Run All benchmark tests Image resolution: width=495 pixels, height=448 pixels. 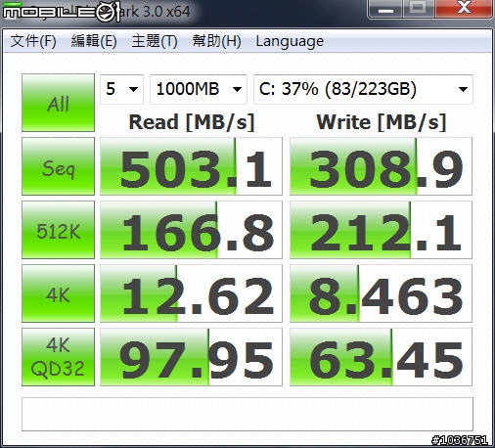point(58,103)
